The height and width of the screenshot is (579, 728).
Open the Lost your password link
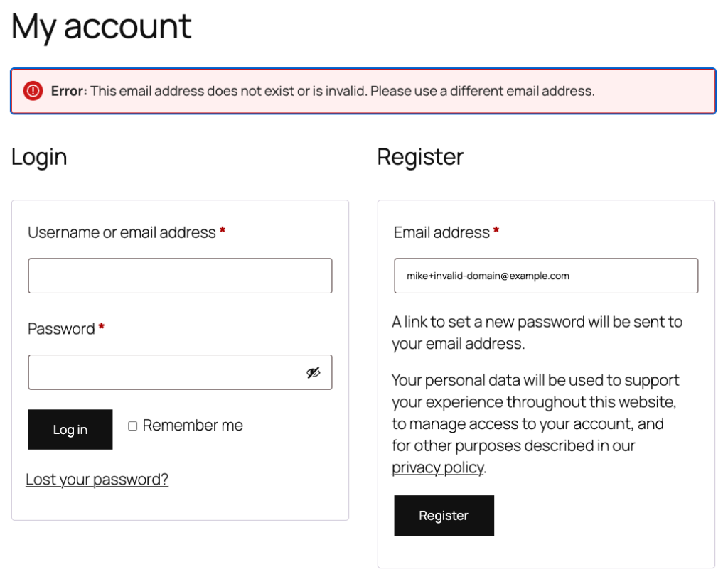tap(97, 480)
